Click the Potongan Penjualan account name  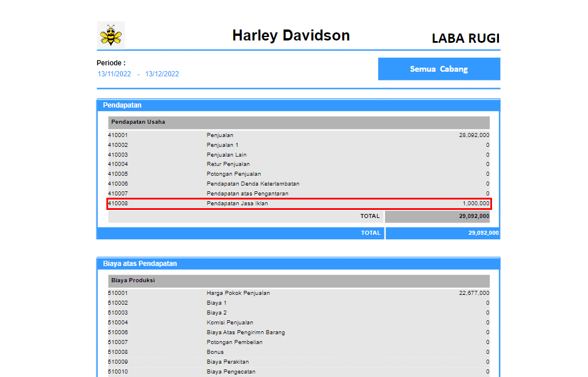tap(234, 173)
